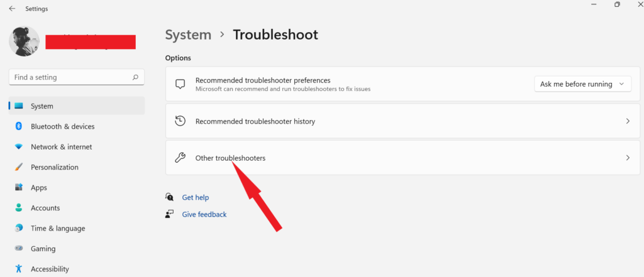The height and width of the screenshot is (277, 644).
Task: Open Ask me before running dropdown
Action: (x=582, y=84)
